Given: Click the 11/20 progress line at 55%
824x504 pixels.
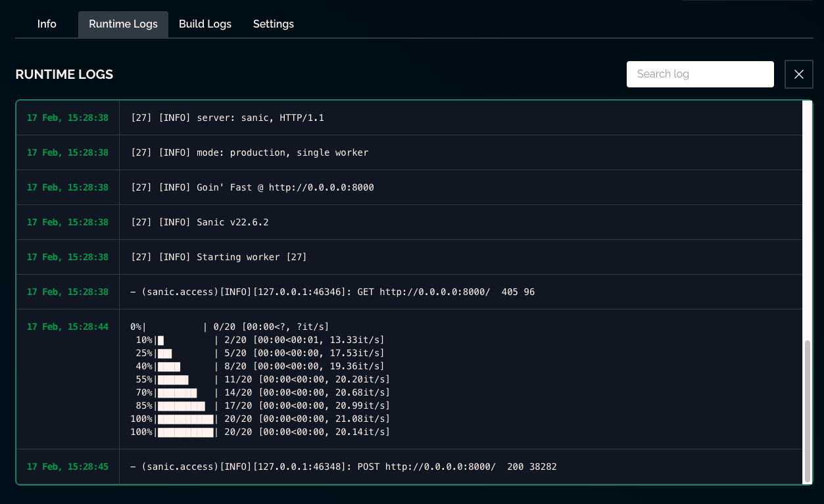Looking at the screenshot, I should tap(262, 379).
